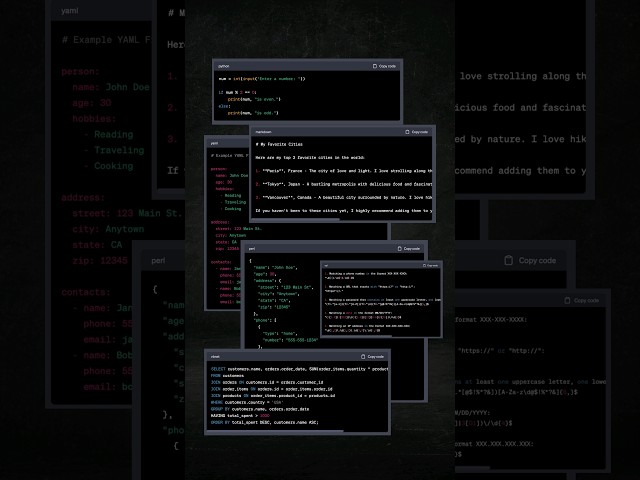Image resolution: width=640 pixels, height=480 pixels.
Task: Click the 'GROUP BY customers.name' line
Action: tap(260, 409)
